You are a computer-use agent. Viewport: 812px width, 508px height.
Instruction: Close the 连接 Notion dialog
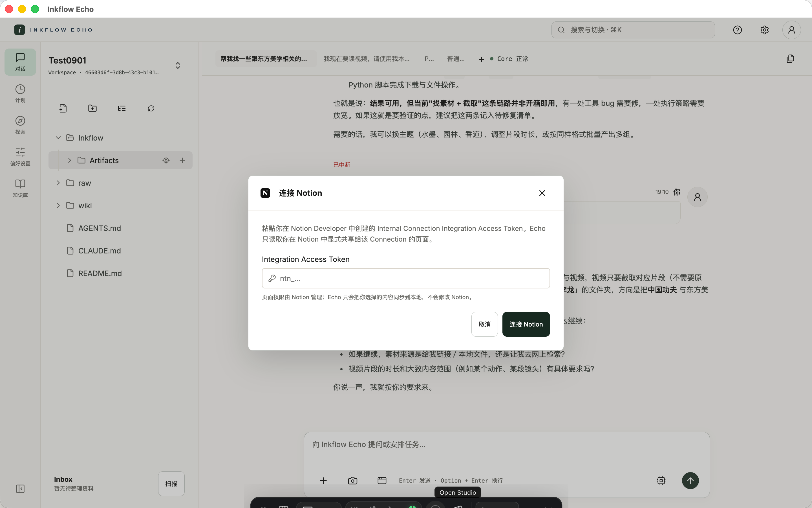[542, 193]
